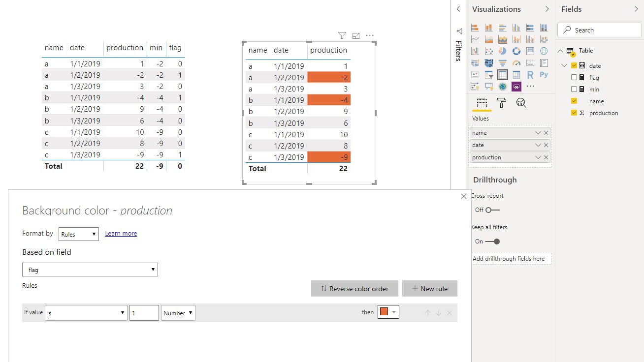The image size is (644, 362).
Task: Choose the scatter chart visualization
Action: pyautogui.click(x=489, y=51)
